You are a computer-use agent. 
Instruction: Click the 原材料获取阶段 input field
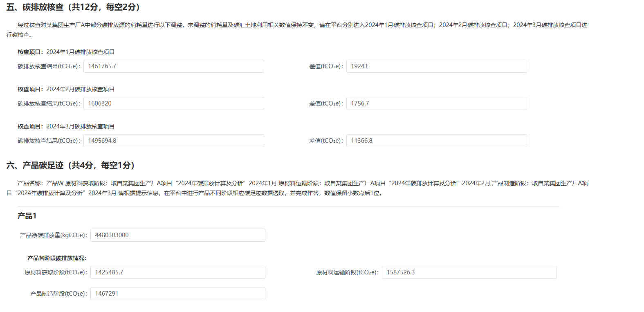pos(177,272)
